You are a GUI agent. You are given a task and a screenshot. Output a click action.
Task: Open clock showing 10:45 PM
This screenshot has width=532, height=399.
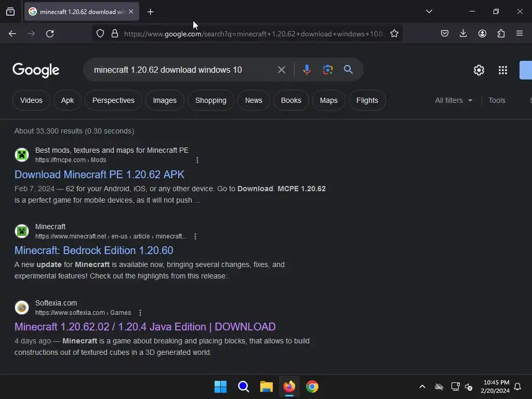495,387
